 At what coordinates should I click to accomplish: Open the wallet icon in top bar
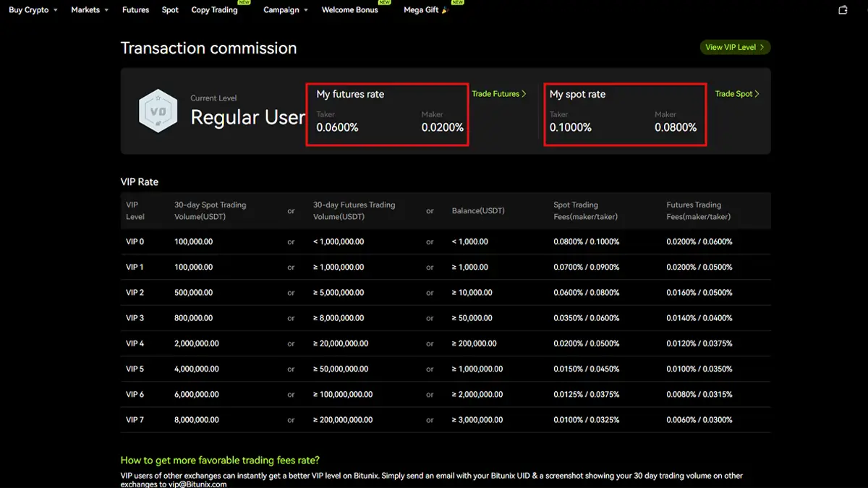(x=843, y=10)
